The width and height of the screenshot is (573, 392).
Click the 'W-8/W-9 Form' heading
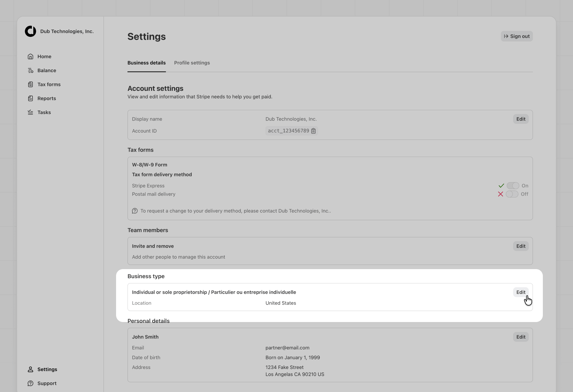coord(149,165)
